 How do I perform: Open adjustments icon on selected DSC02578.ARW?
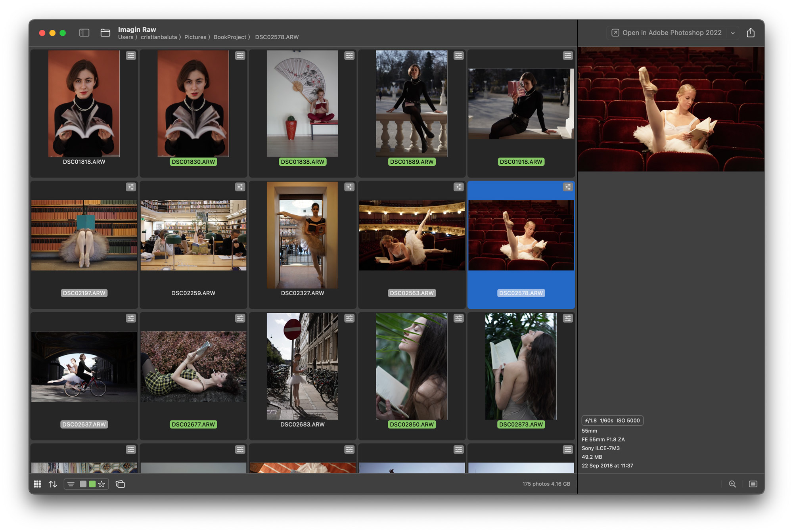pyautogui.click(x=568, y=187)
